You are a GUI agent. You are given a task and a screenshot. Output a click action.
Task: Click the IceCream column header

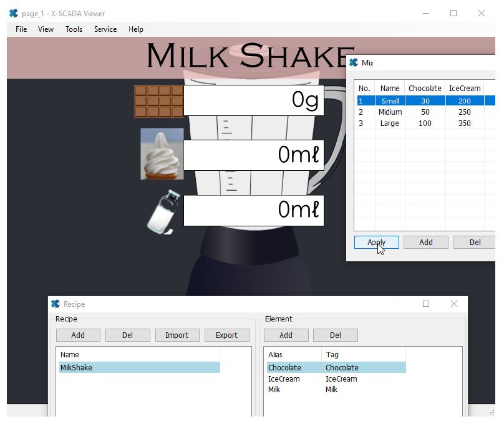coord(465,88)
